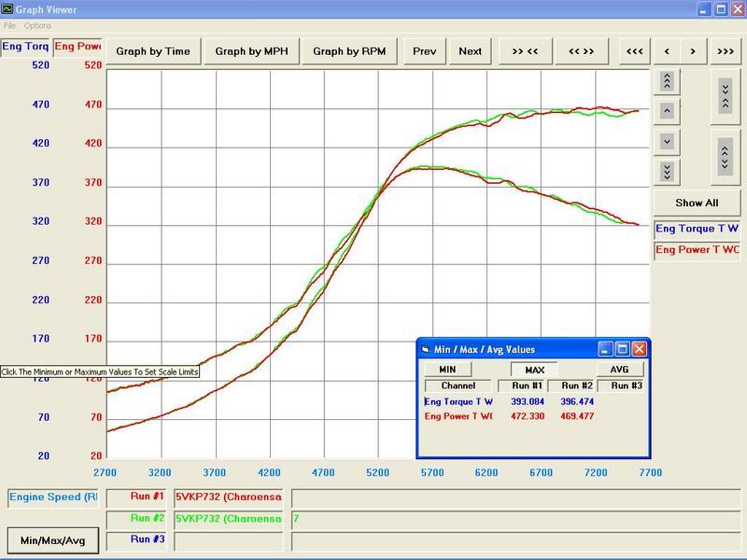Select Eng Pow axis header tab

[x=78, y=47]
